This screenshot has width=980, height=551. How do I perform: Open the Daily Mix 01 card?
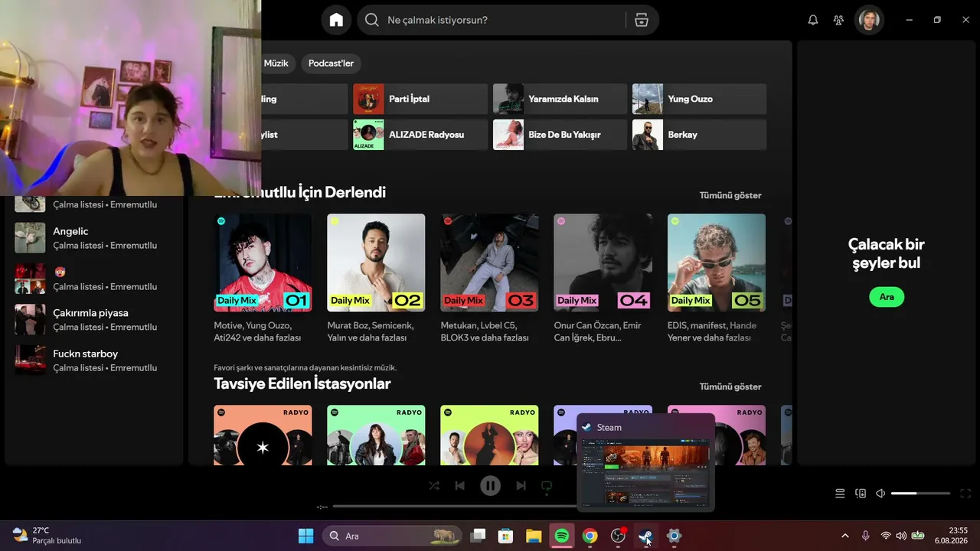click(x=263, y=279)
